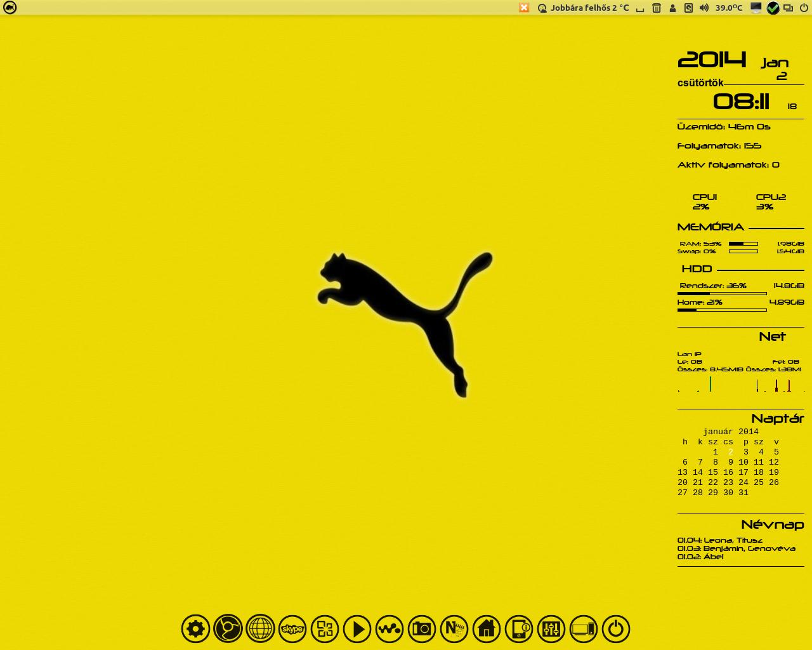Click the Home disk usage bar
The width and height of the screenshot is (812, 650).
(722, 310)
